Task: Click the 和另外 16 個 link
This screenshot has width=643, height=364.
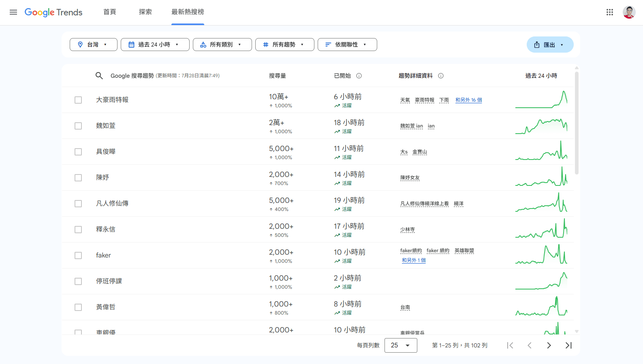Action: point(468,100)
